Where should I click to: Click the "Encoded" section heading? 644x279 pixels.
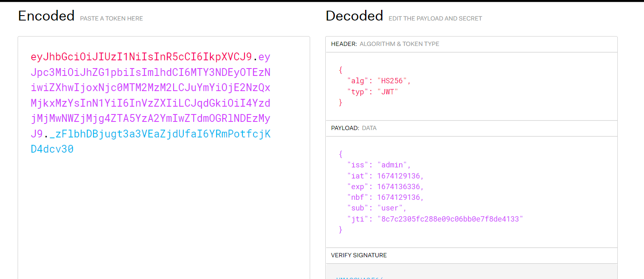pyautogui.click(x=46, y=16)
